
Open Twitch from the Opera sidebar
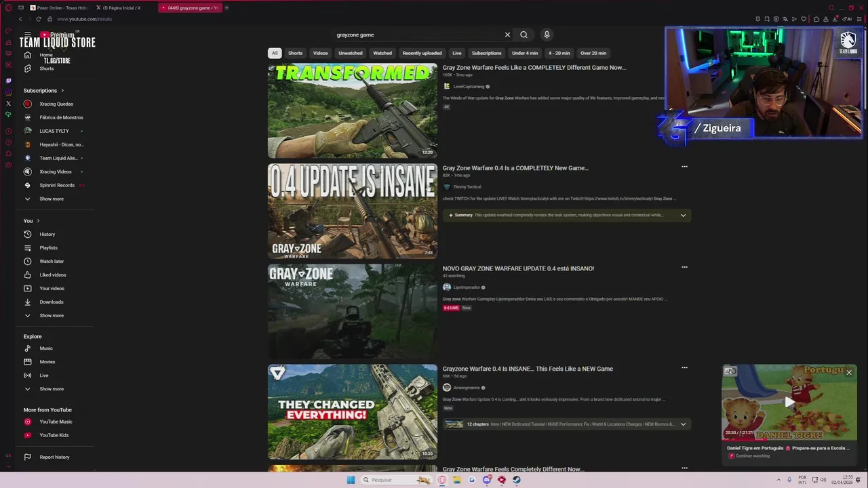(8, 81)
